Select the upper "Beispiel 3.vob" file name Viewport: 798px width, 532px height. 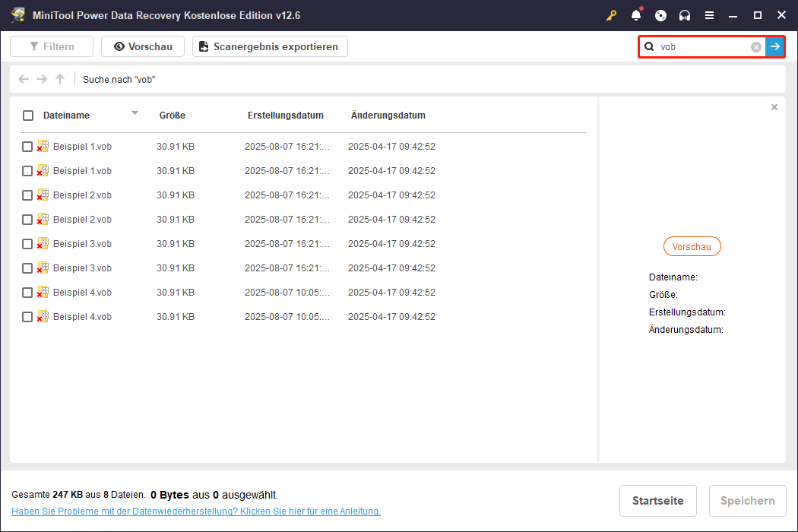tap(82, 245)
